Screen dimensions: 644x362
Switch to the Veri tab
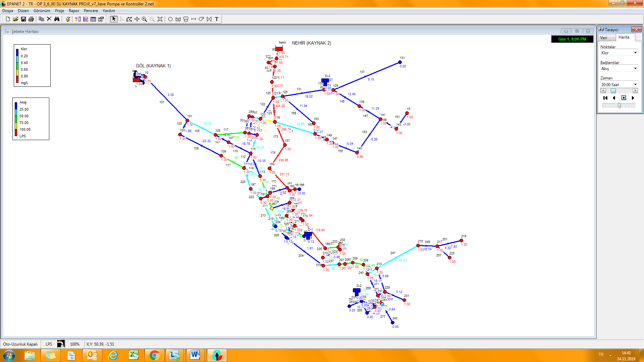[604, 38]
